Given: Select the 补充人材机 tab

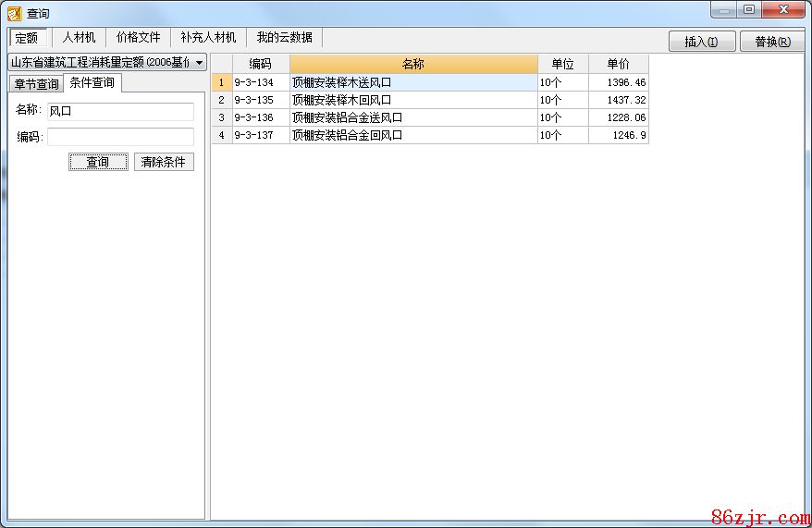Looking at the screenshot, I should [208, 38].
